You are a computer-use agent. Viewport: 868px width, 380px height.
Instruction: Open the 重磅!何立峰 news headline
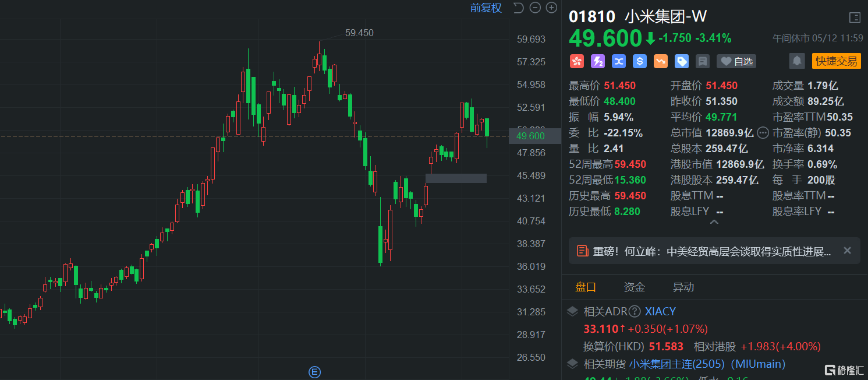tap(712, 251)
